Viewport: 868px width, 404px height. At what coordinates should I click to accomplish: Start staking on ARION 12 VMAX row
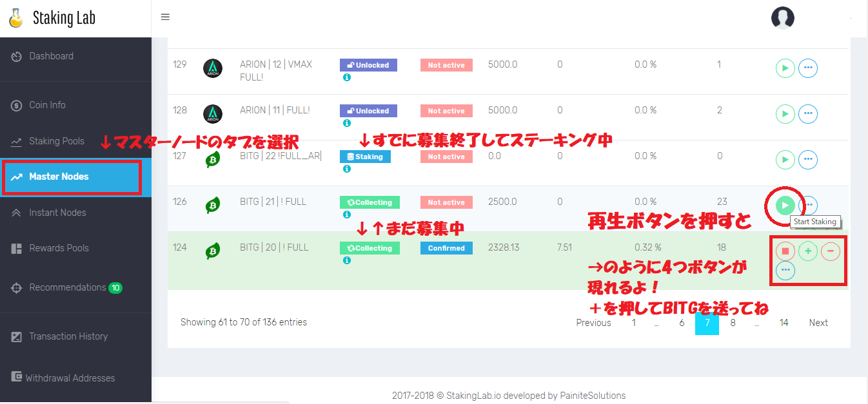785,68
